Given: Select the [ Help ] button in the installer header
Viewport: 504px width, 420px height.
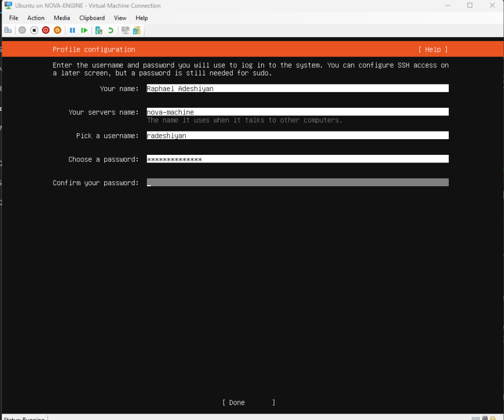Looking at the screenshot, I should tap(433, 50).
